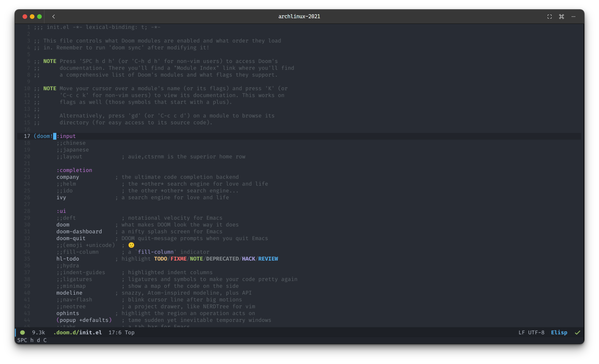This screenshot has width=599, height=364.
Task: Open the encoding menu via LF UTF-8
Action: [531, 333]
